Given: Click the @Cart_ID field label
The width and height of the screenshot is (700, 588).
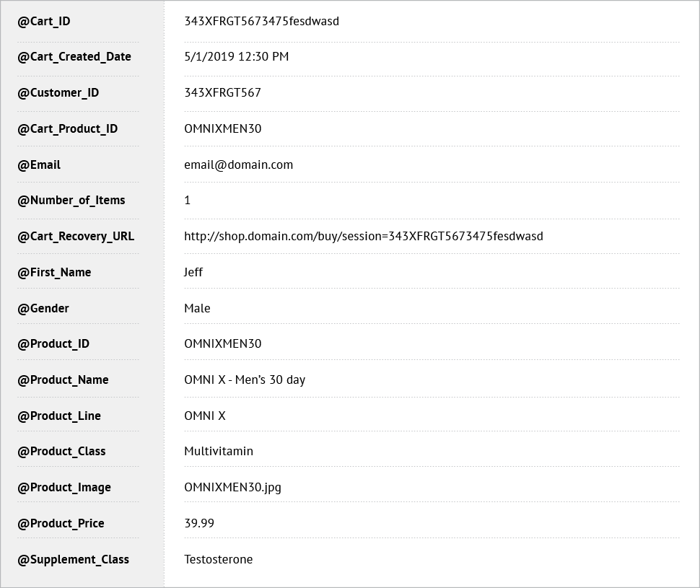Looking at the screenshot, I should tap(44, 22).
